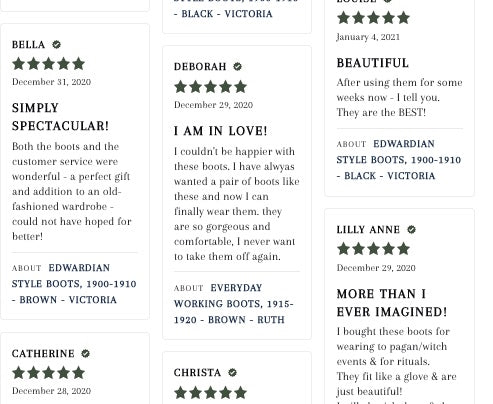Viewport: 493px width, 404px height.
Task: Click the Simply Spectacular review title
Action: pyautogui.click(x=60, y=117)
